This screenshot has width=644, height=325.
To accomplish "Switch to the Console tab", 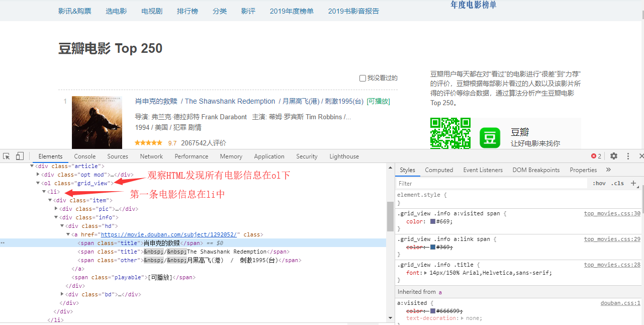I will pos(85,156).
